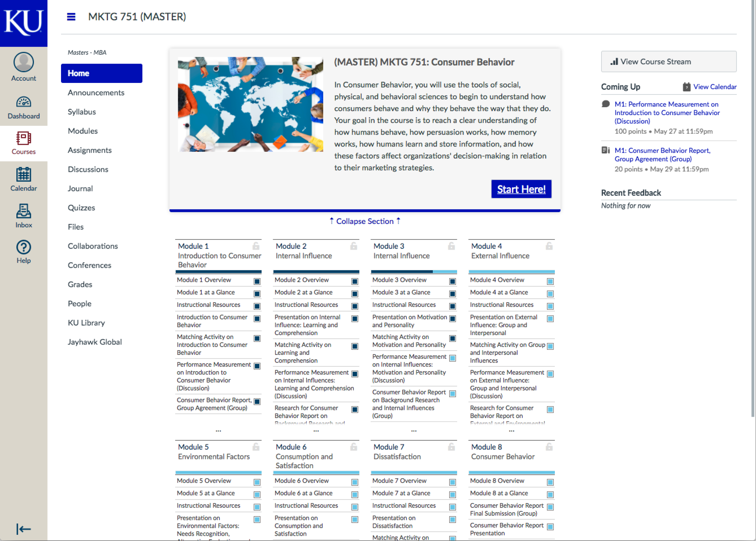This screenshot has width=756, height=541.
Task: Collapse the course description section
Action: pos(365,221)
